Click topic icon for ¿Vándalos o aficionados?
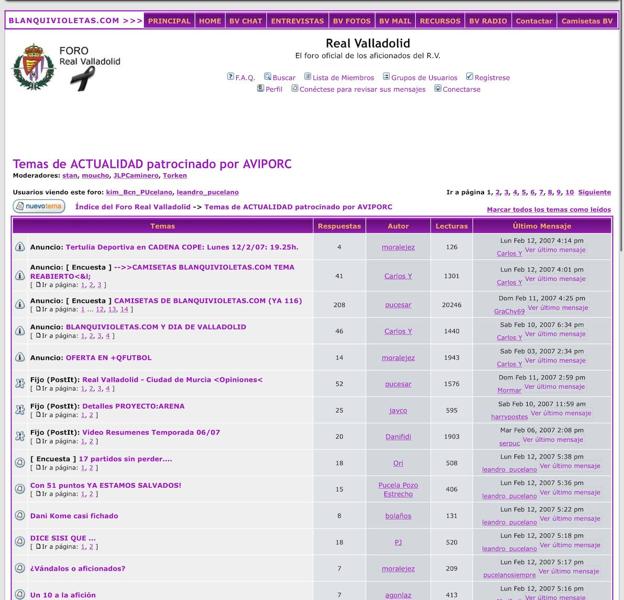The width and height of the screenshot is (624, 600). 20,568
